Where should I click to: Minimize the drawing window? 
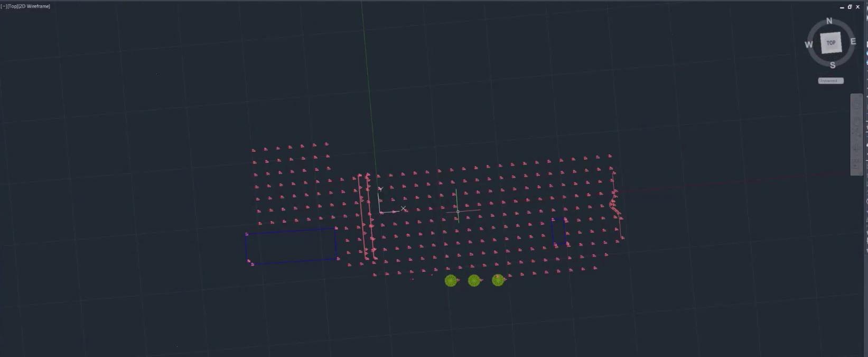(842, 7)
